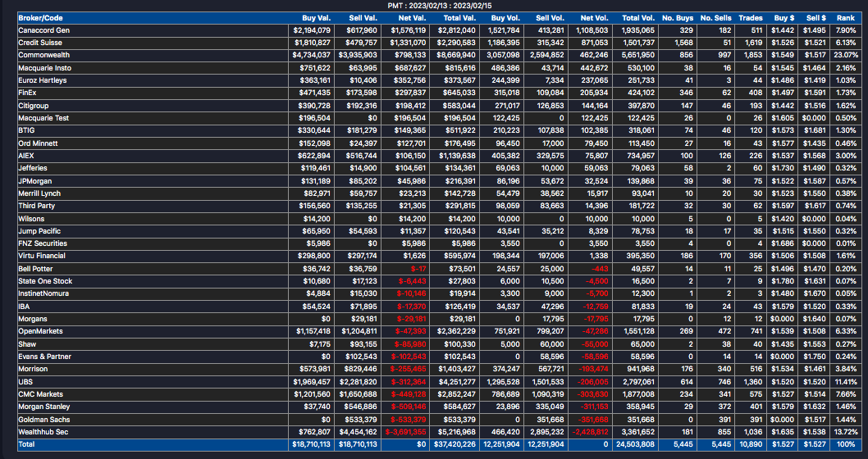The height and width of the screenshot is (459, 868).
Task: Select the Third Party broker name
Action: (x=37, y=206)
